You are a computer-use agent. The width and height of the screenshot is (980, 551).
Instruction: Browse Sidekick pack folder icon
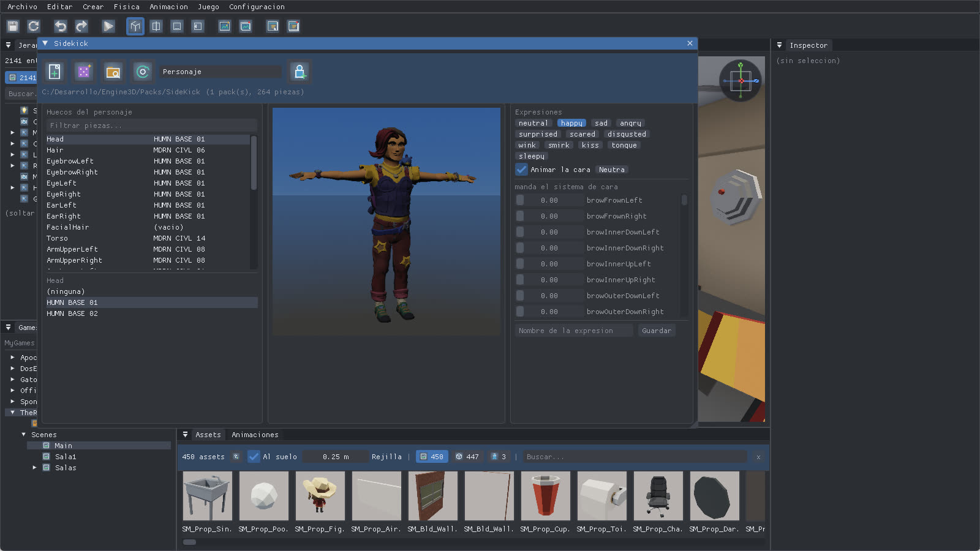(x=113, y=72)
